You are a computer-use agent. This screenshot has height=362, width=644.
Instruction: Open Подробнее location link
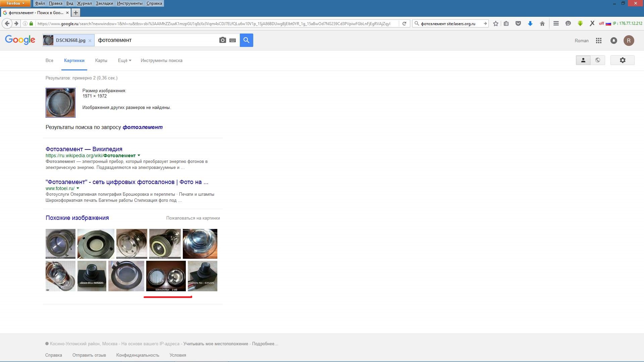pos(265,344)
